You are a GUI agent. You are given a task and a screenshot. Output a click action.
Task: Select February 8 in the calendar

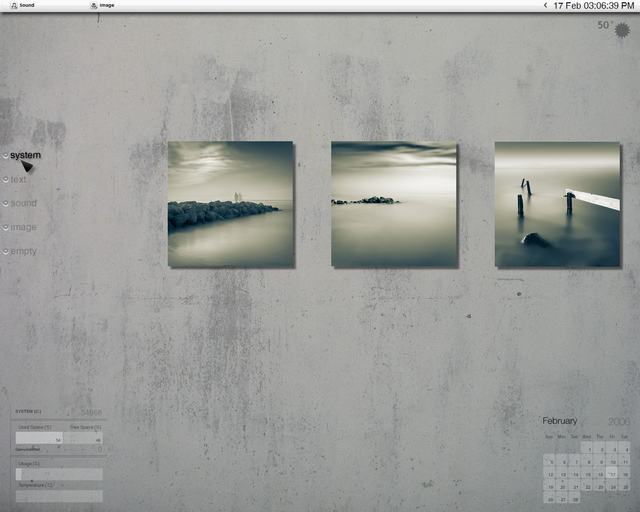(x=587, y=460)
